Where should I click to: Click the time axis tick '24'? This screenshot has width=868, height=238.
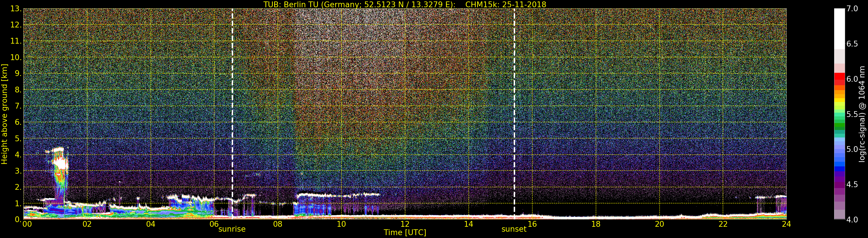tap(786, 224)
